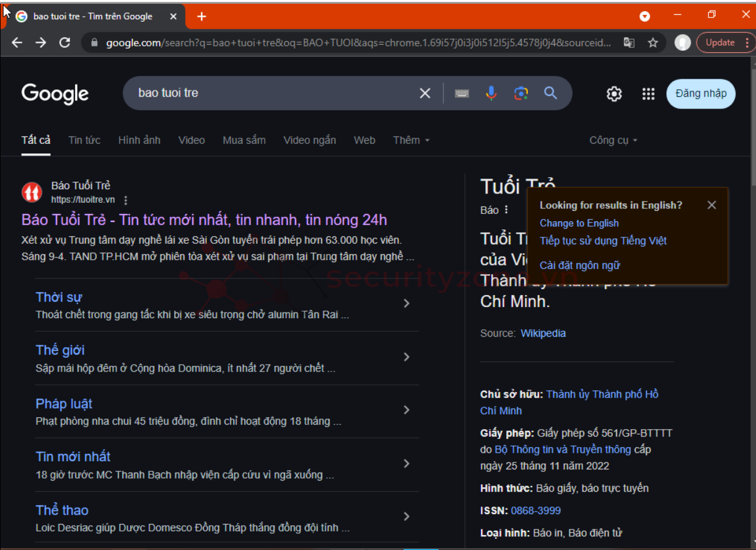Open the Google apps grid
Image resolution: width=756 pixels, height=550 pixels.
click(x=648, y=94)
